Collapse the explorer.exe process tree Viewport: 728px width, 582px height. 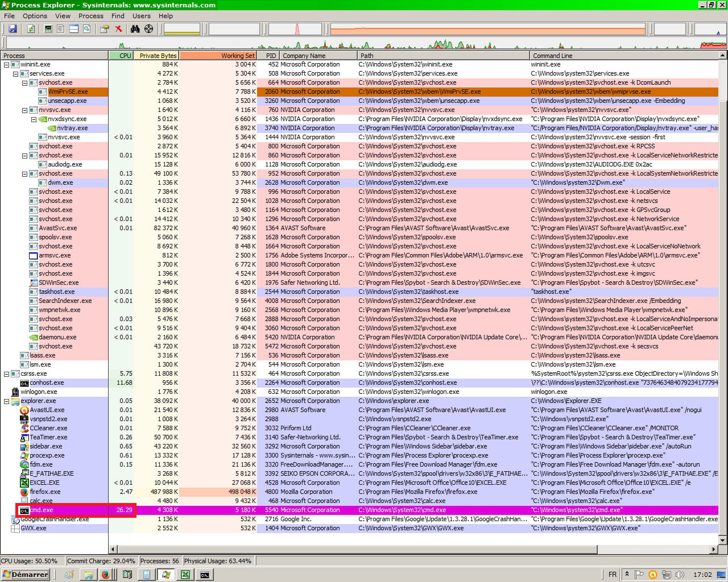click(x=7, y=401)
